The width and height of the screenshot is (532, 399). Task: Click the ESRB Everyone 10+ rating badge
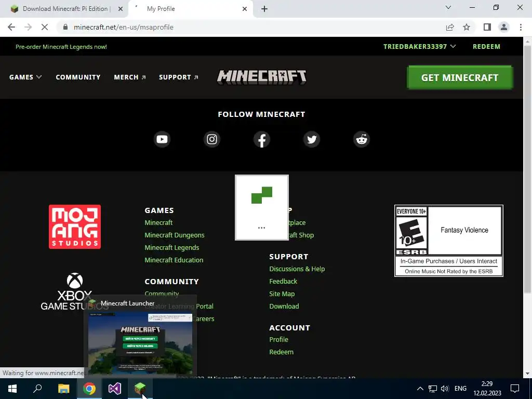448,241
